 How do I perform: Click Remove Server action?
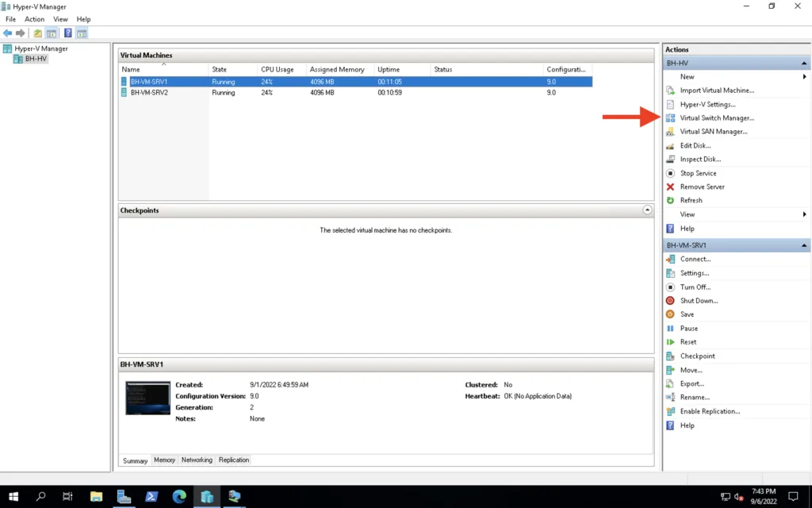[x=703, y=187]
